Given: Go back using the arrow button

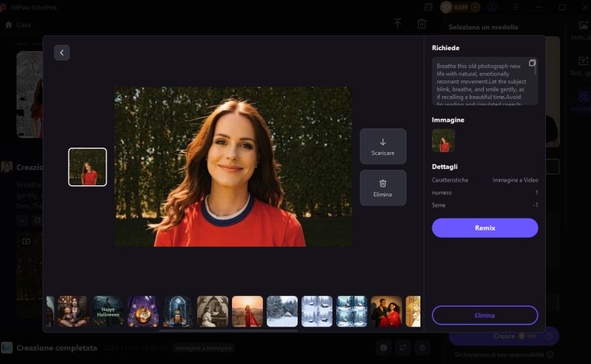Looking at the screenshot, I should (62, 52).
